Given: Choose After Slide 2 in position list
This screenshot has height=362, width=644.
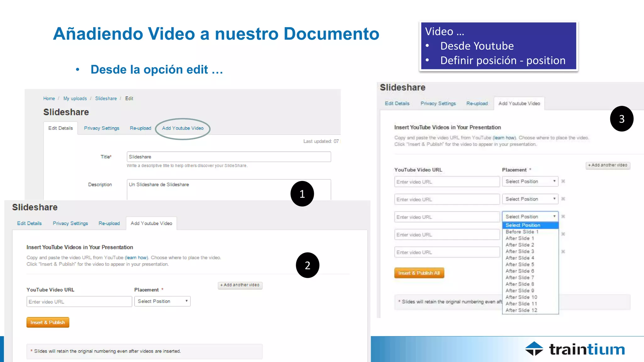Looking at the screenshot, I should pos(530,245).
